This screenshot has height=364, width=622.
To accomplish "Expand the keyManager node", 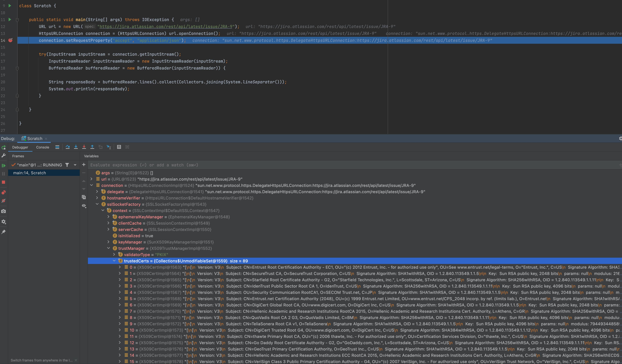I will (x=108, y=242).
